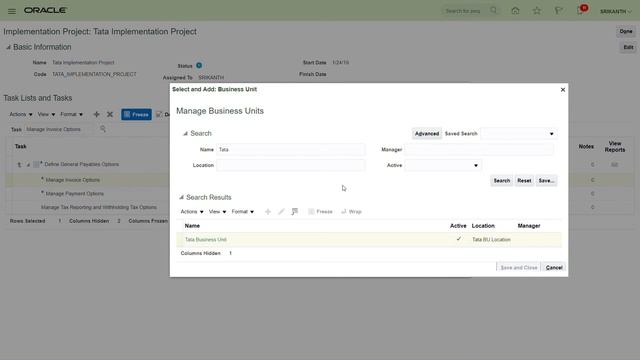Click the Name column header in results
This screenshot has height=360, width=640.
(192, 226)
